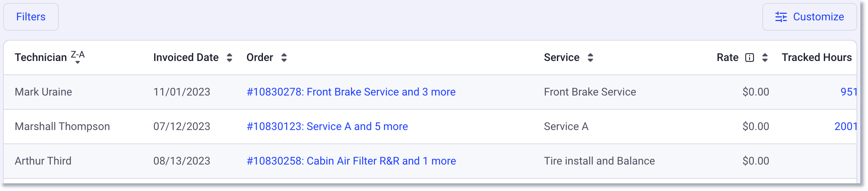This screenshot has width=868, height=191.
Task: Click the Service column sort arrows
Action: 590,58
